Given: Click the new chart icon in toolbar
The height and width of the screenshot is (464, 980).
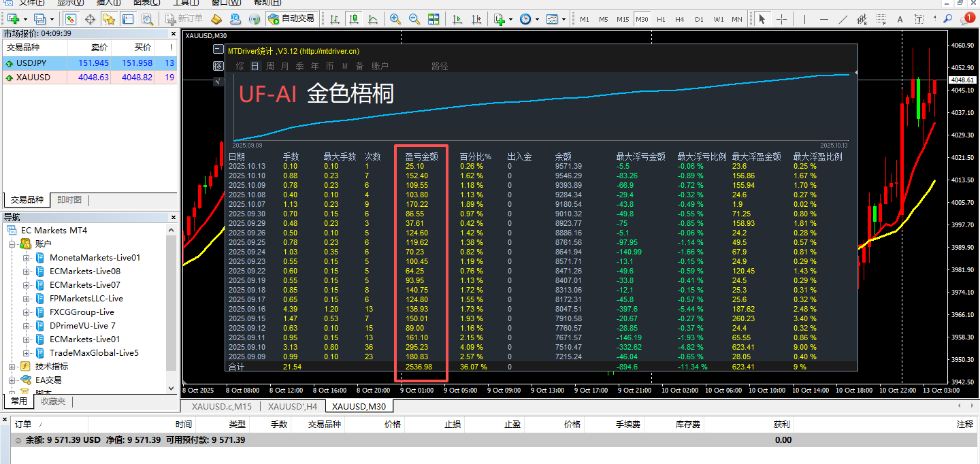Looking at the screenshot, I should (x=13, y=19).
